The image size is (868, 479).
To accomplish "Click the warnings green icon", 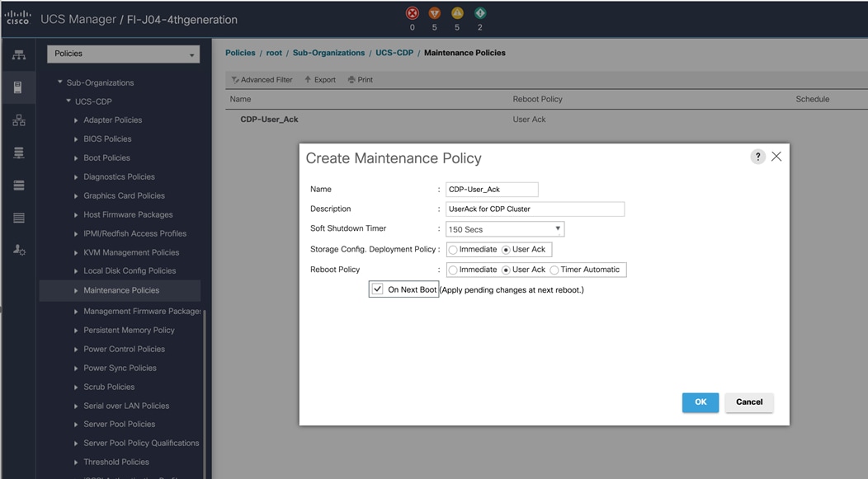I will click(x=480, y=13).
